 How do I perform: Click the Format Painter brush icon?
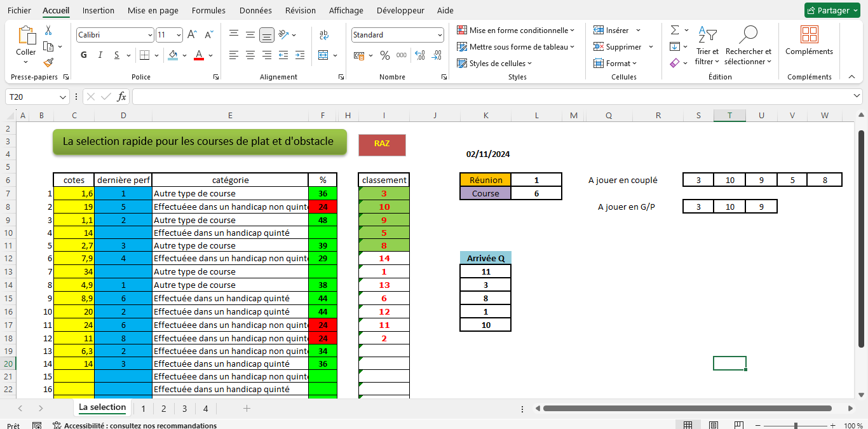tap(48, 62)
